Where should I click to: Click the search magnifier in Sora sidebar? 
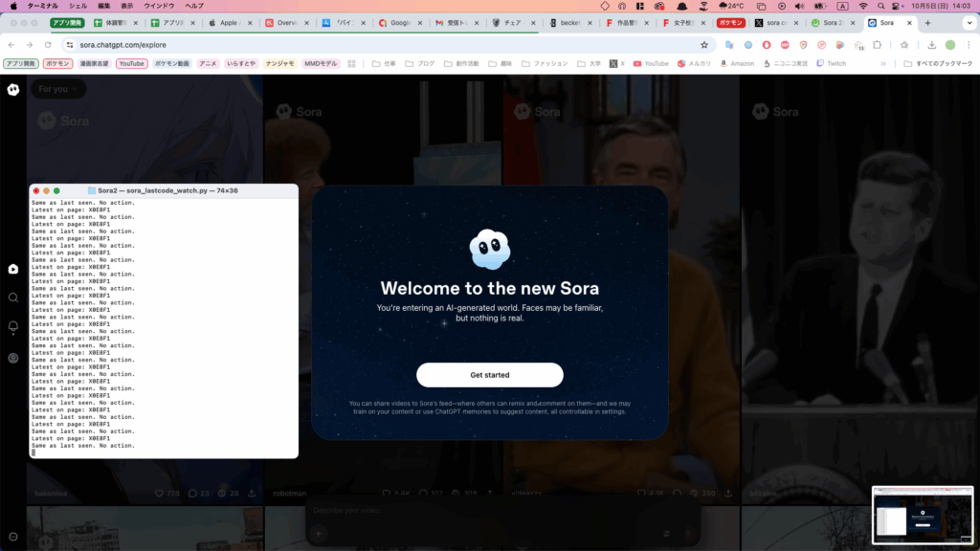coord(13,298)
